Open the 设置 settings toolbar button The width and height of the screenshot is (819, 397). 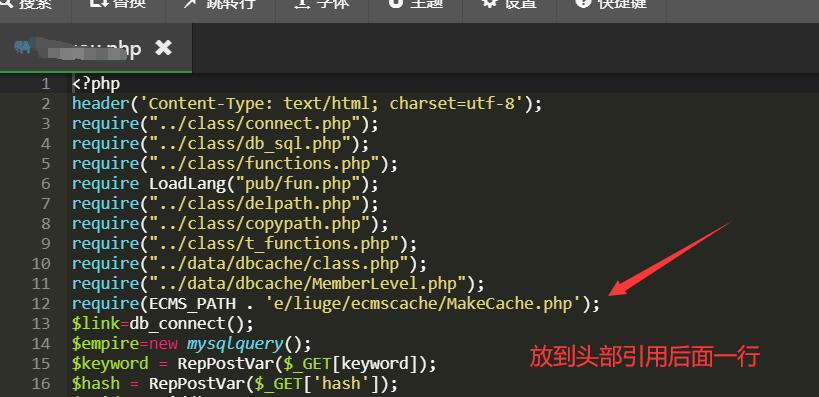[x=509, y=5]
